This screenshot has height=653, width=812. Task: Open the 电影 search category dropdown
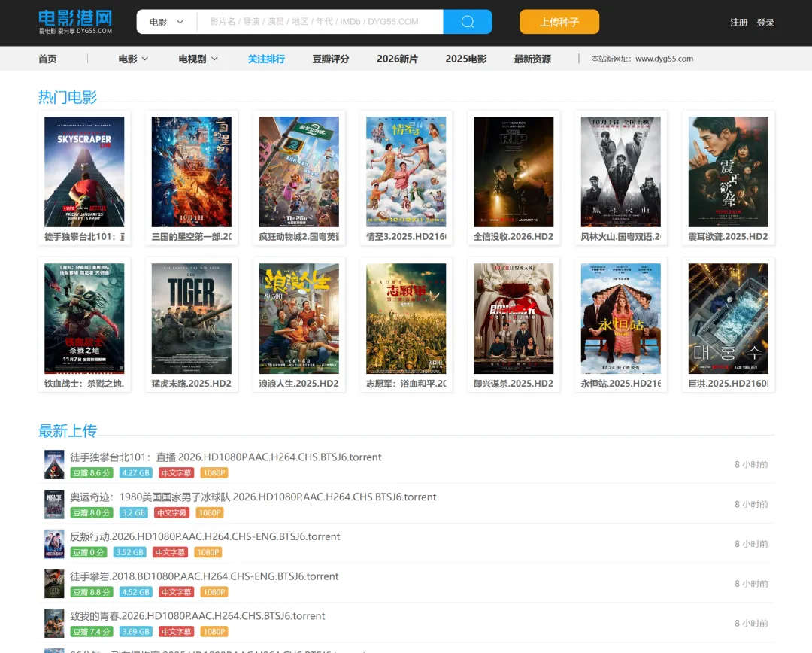167,22
